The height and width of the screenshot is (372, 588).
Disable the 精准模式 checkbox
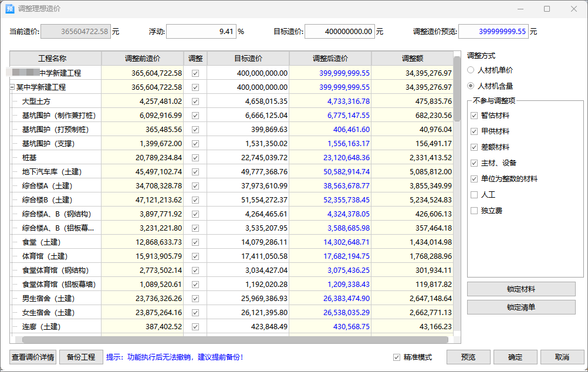coord(397,357)
